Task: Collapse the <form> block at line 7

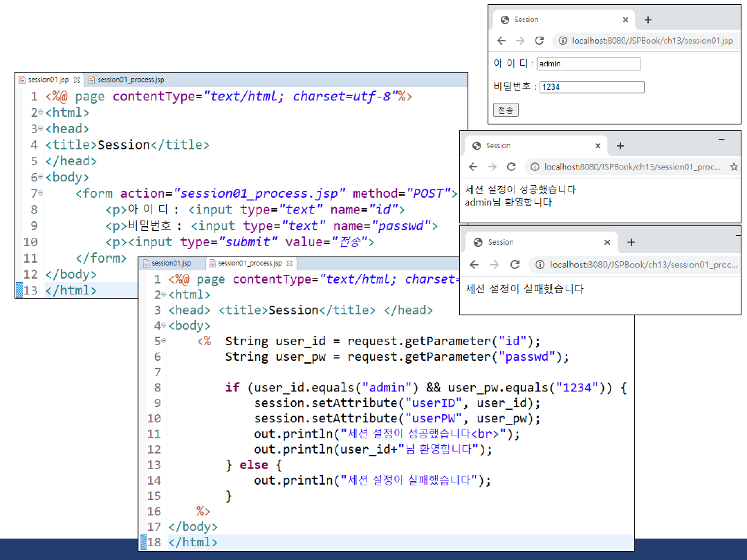Action: click(41, 193)
